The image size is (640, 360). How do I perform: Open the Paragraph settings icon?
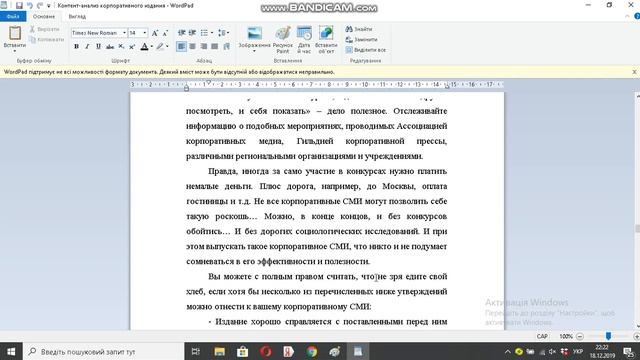tap(227, 47)
